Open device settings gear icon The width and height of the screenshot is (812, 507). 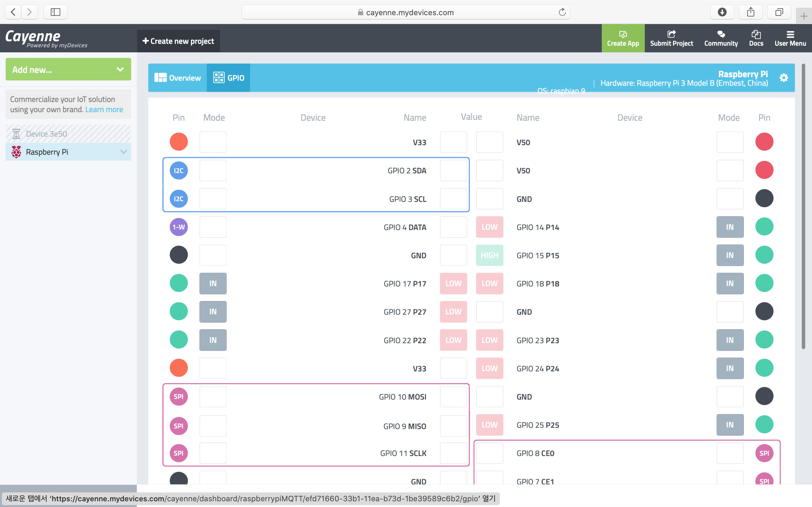(x=783, y=78)
